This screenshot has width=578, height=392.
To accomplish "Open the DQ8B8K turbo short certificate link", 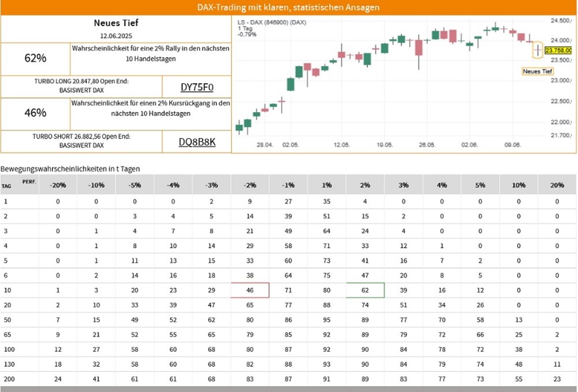I will pos(197,142).
